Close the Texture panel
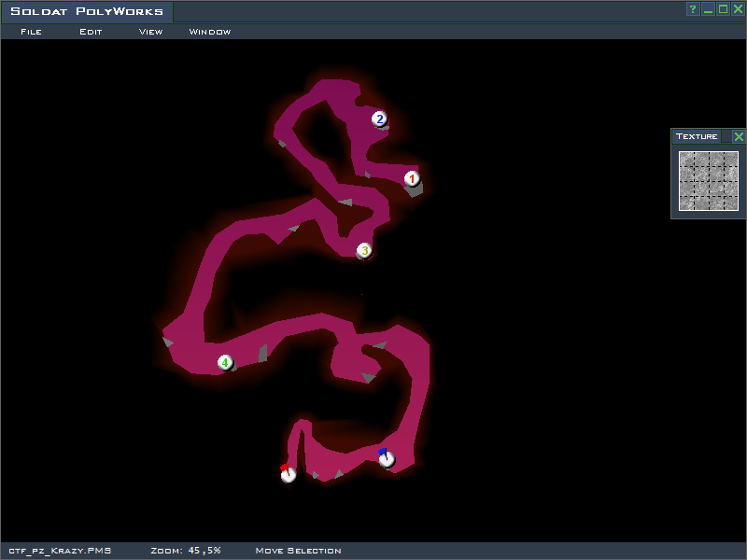The height and width of the screenshot is (560, 747). coord(739,136)
